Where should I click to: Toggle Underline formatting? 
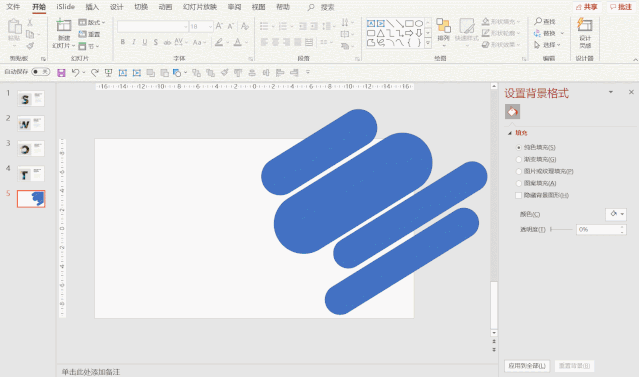145,42
